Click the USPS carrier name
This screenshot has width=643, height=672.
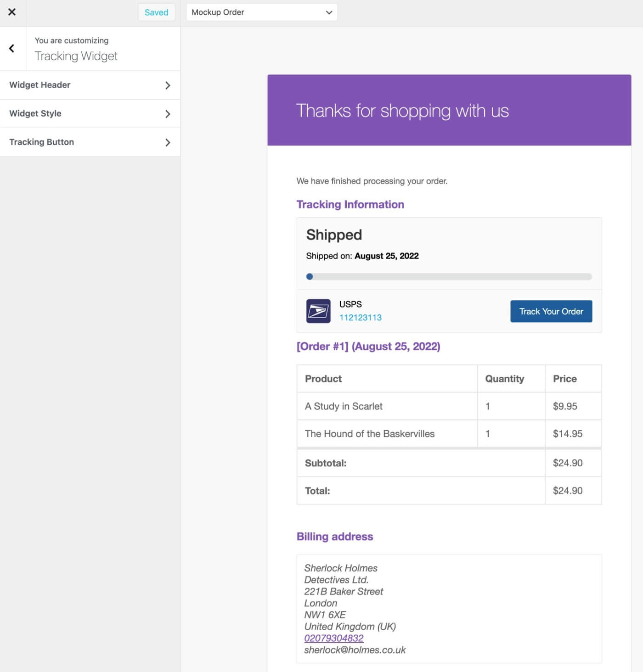pos(350,304)
